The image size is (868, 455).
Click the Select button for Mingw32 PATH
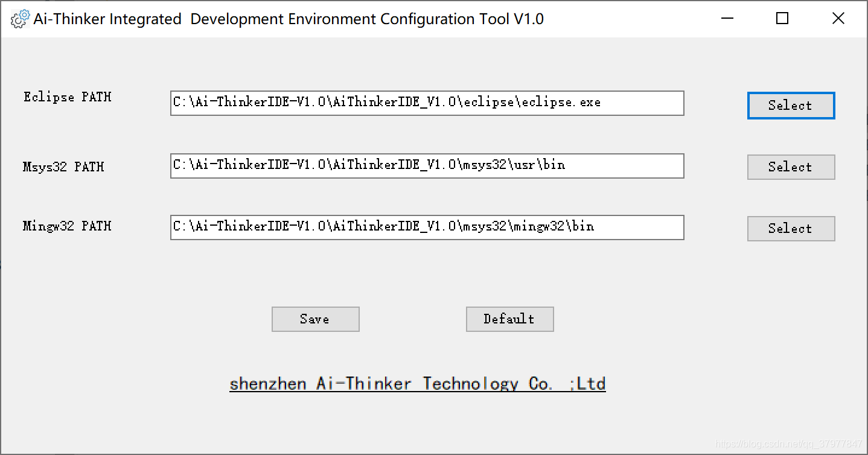(x=791, y=229)
